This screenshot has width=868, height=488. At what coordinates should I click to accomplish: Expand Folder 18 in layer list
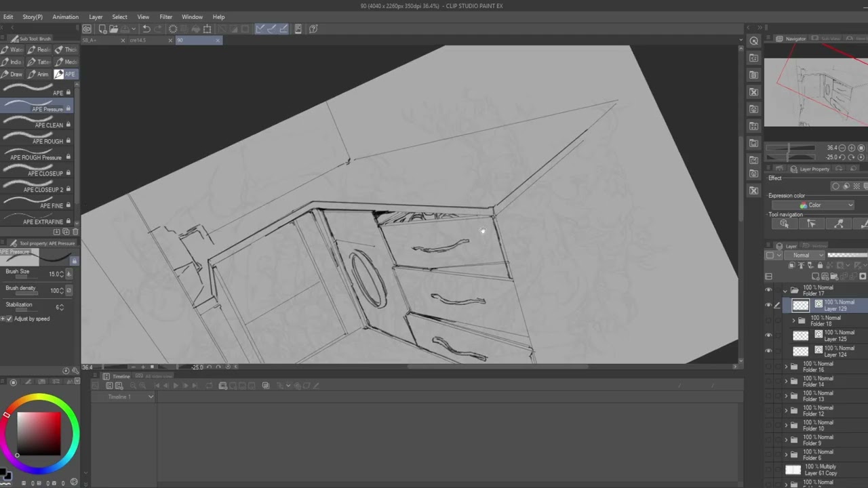793,321
